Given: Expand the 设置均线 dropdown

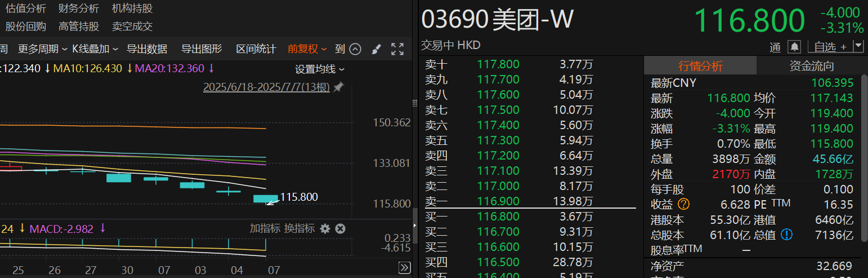Looking at the screenshot, I should click(320, 69).
